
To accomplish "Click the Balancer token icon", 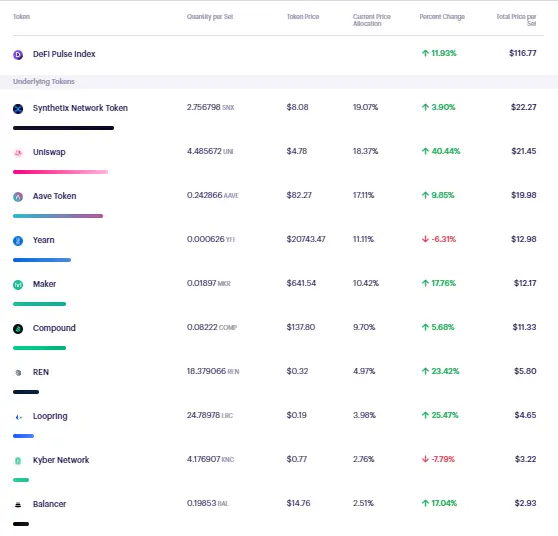I will pos(18,505).
